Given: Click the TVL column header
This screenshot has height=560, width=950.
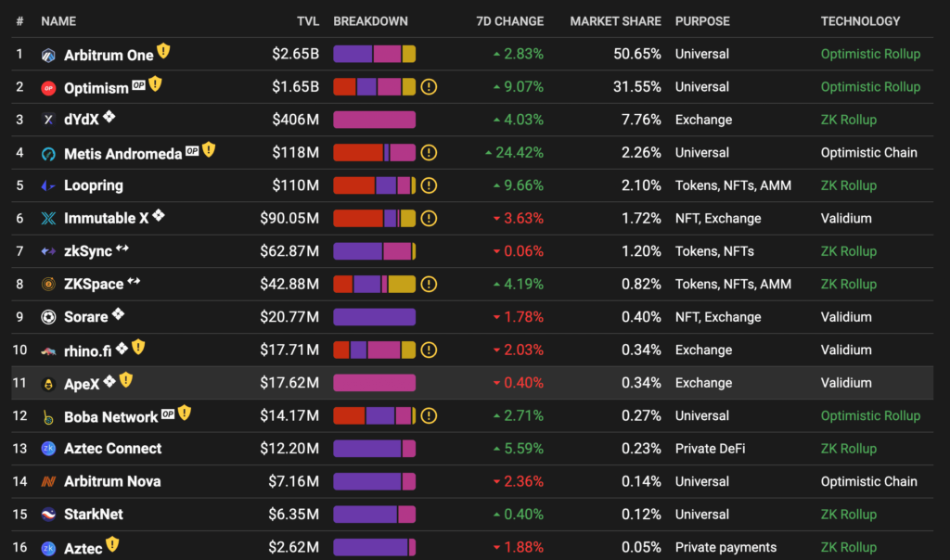Looking at the screenshot, I should tap(308, 21).
